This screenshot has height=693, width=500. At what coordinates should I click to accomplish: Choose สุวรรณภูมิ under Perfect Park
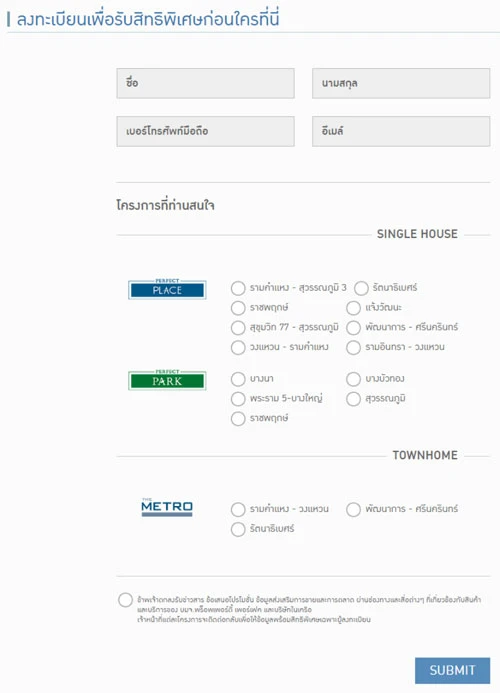click(x=353, y=399)
